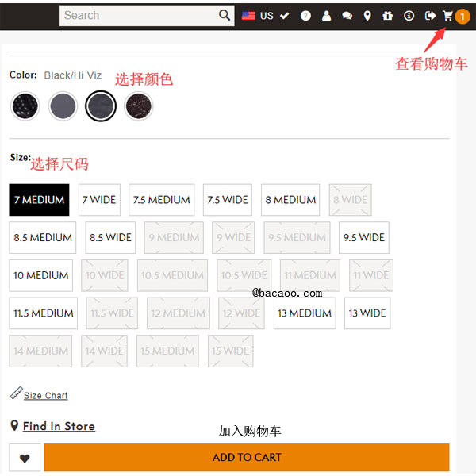Open the live chat bubbles icon
476x476 pixels.
pyautogui.click(x=347, y=16)
